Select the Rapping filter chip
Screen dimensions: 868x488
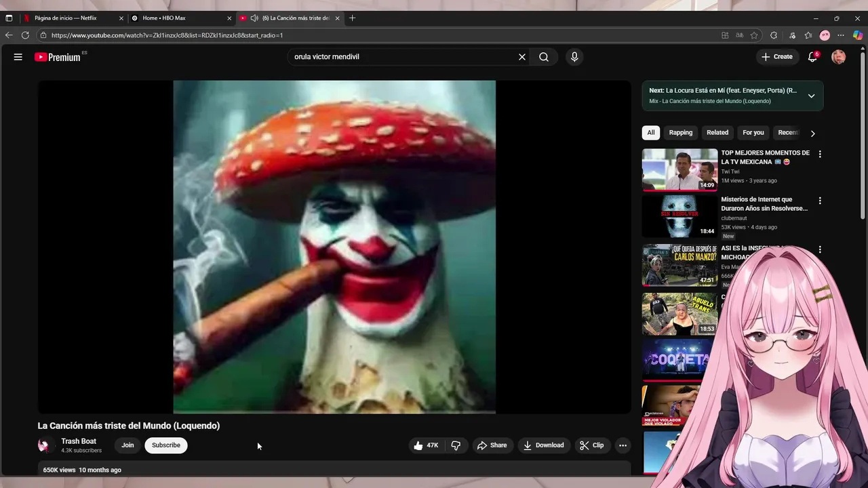[681, 133]
